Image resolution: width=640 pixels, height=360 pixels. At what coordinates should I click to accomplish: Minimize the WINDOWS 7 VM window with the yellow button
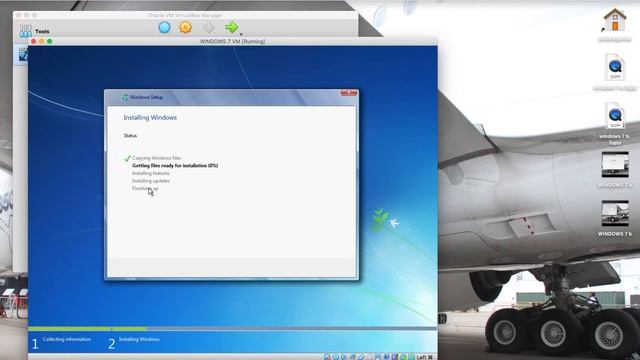pyautogui.click(x=42, y=41)
